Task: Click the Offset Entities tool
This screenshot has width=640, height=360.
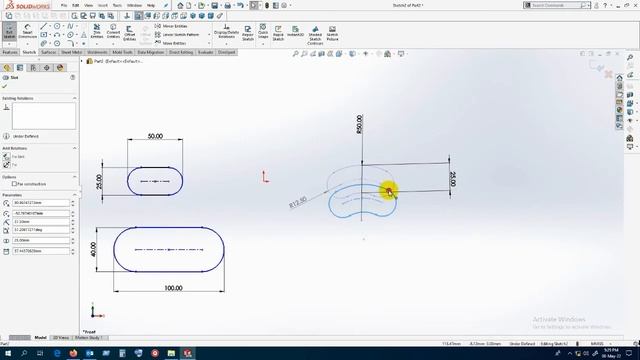Action: coord(129,33)
